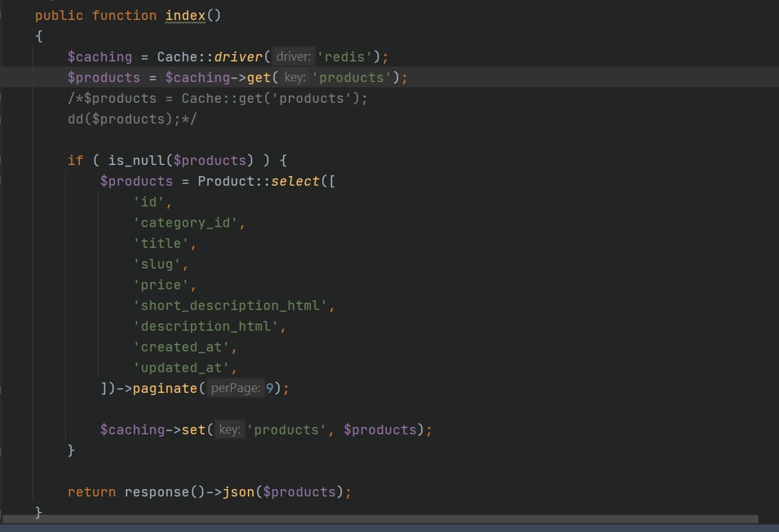Click the paginate method call
Screen dimensions: 779x532
coord(165,389)
